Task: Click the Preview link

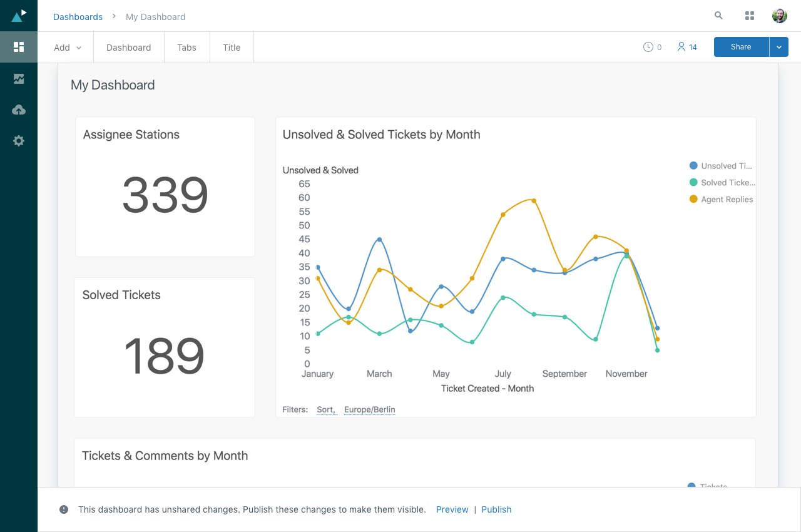Action: 452,509
